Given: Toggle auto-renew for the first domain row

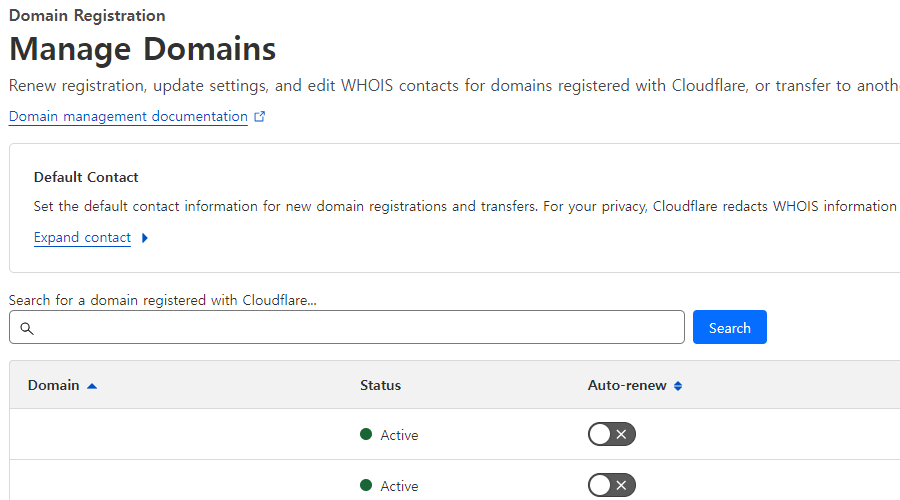Looking at the screenshot, I should tap(611, 435).
